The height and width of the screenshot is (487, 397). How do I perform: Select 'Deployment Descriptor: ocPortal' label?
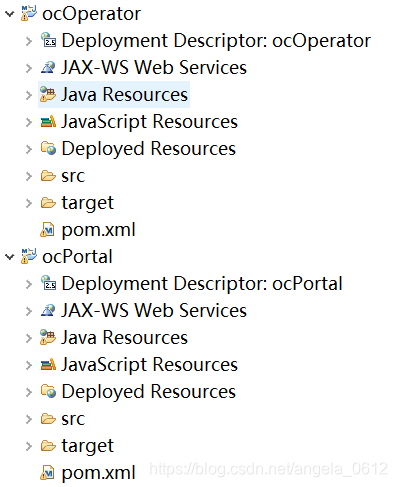tap(202, 284)
